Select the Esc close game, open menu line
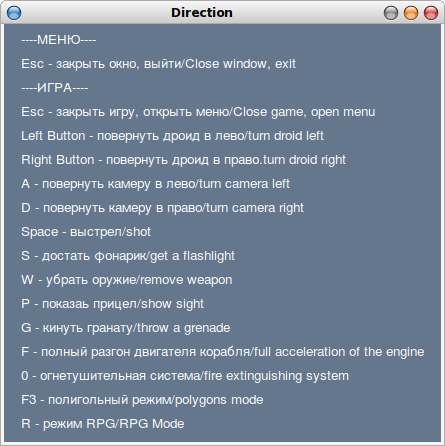Screen dimensions: 445x446 click(x=198, y=112)
